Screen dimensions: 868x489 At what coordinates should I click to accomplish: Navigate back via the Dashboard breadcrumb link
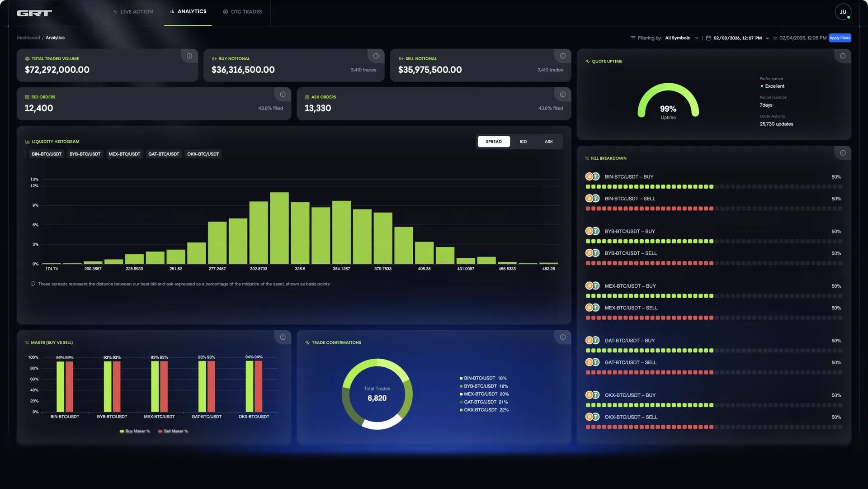pos(28,38)
